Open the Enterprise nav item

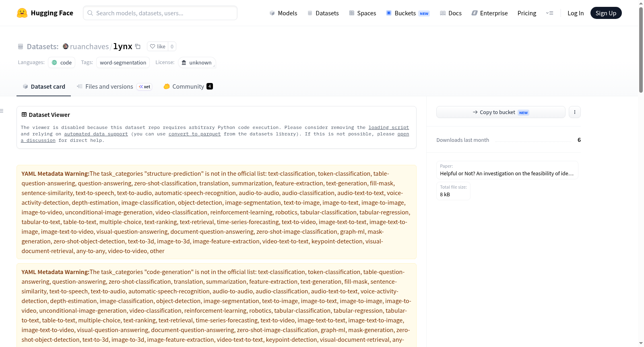[x=490, y=13]
